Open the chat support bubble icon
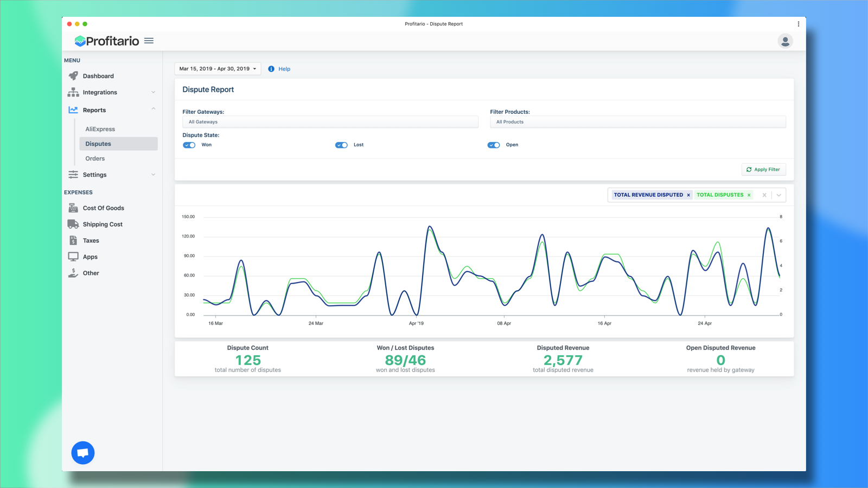868x488 pixels. (x=83, y=453)
